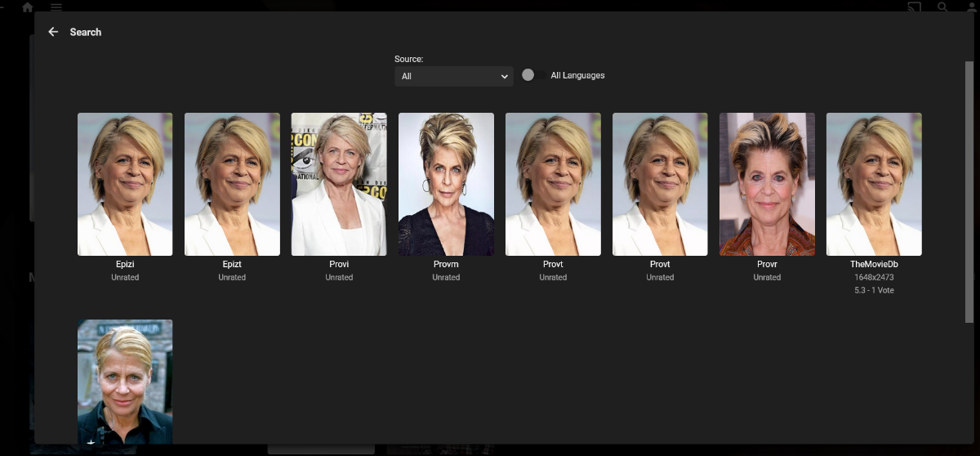Click the '5.3 - 1 Vote' rating text
This screenshot has width=980, height=456.
coord(874,290)
